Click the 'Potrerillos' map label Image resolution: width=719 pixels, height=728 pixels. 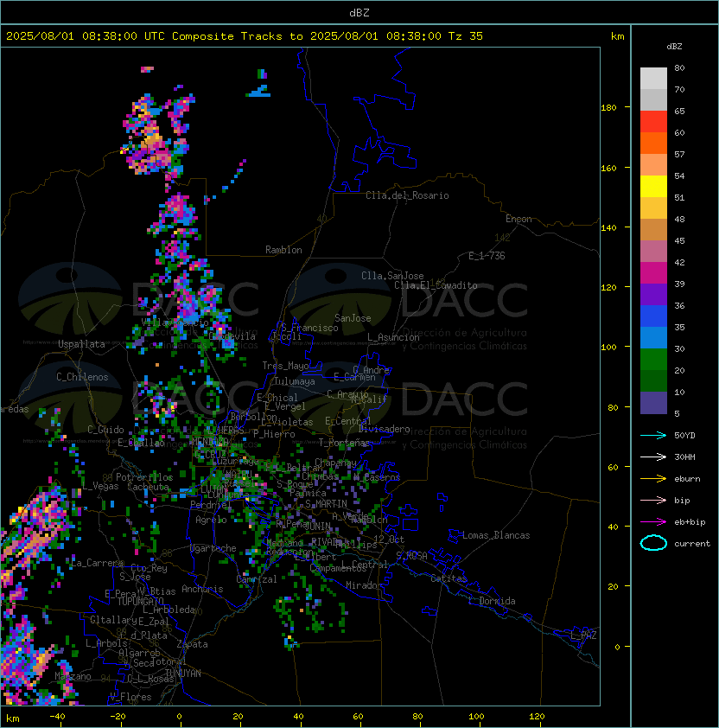pos(144,477)
